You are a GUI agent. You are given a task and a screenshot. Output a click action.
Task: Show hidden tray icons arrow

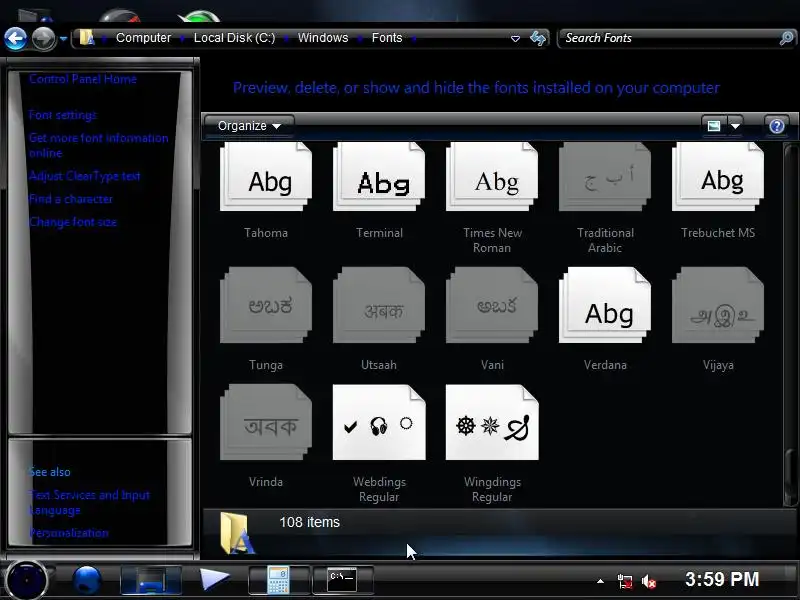(601, 581)
